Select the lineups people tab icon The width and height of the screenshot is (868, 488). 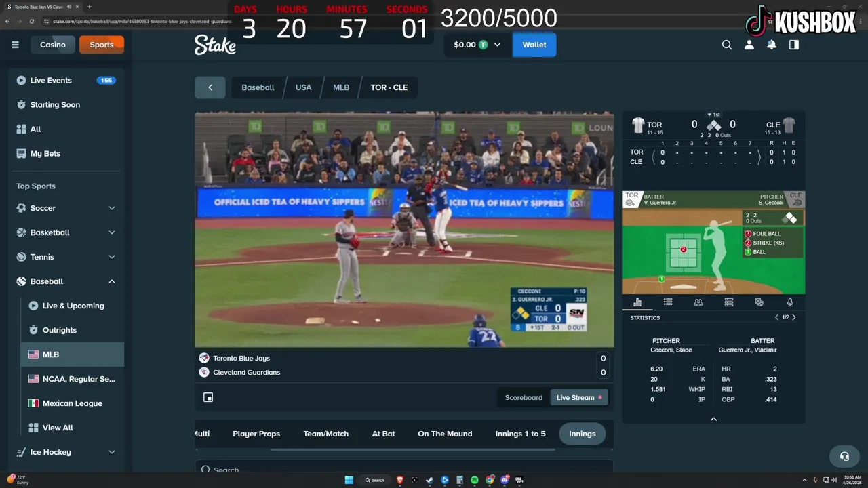tap(698, 302)
